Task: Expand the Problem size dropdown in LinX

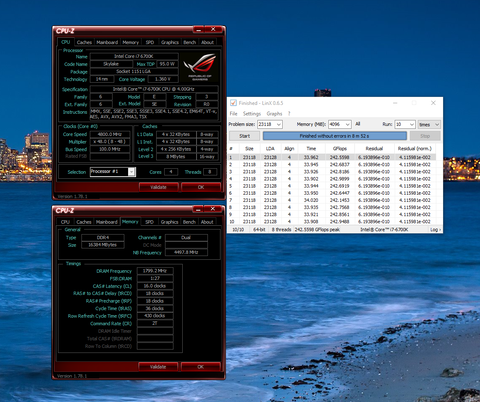Action: coord(279,124)
